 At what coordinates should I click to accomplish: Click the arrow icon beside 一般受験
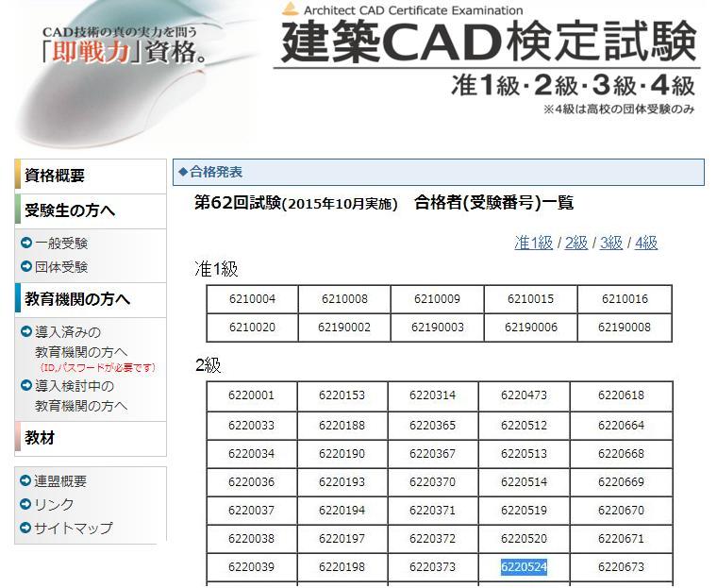[26, 243]
